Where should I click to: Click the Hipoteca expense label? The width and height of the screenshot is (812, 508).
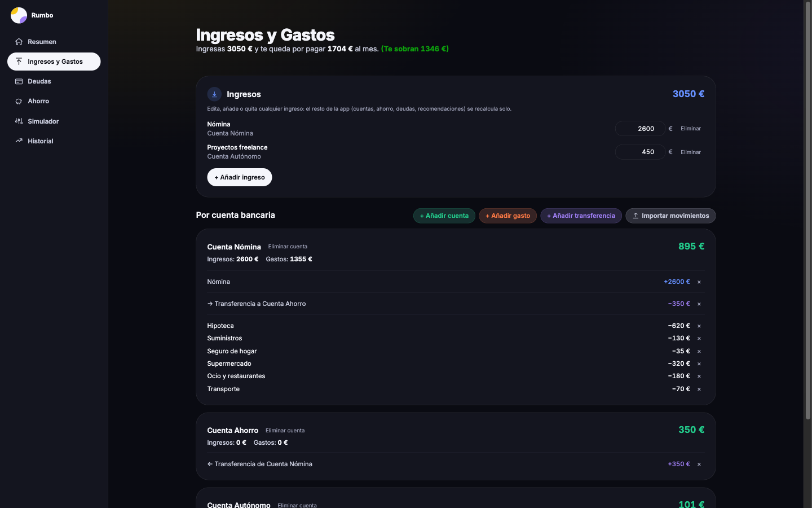(220, 326)
